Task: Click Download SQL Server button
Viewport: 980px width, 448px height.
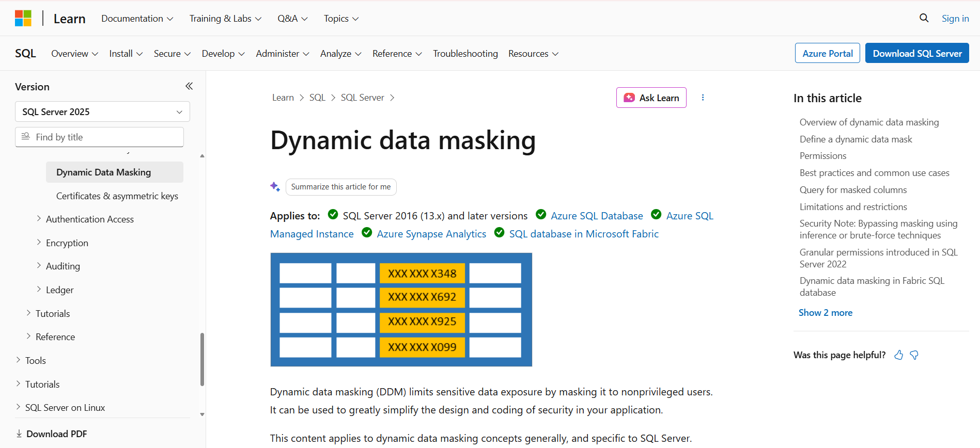Action: point(917,53)
